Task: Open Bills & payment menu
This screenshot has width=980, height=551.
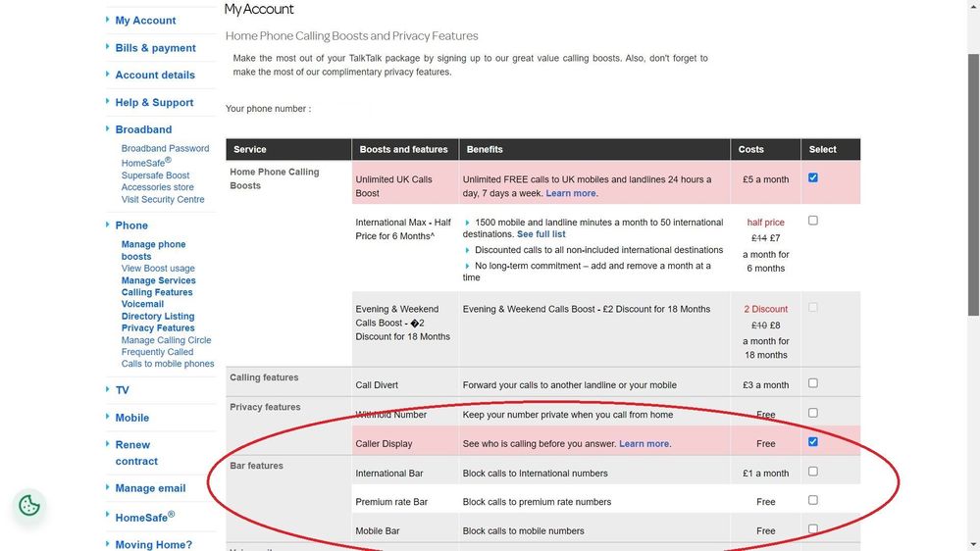Action: [x=156, y=47]
